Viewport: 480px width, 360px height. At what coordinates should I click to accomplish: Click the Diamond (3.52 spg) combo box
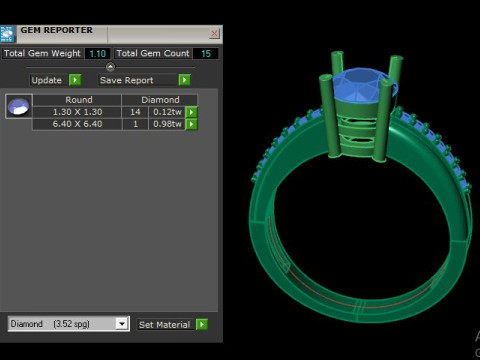[x=69, y=324]
